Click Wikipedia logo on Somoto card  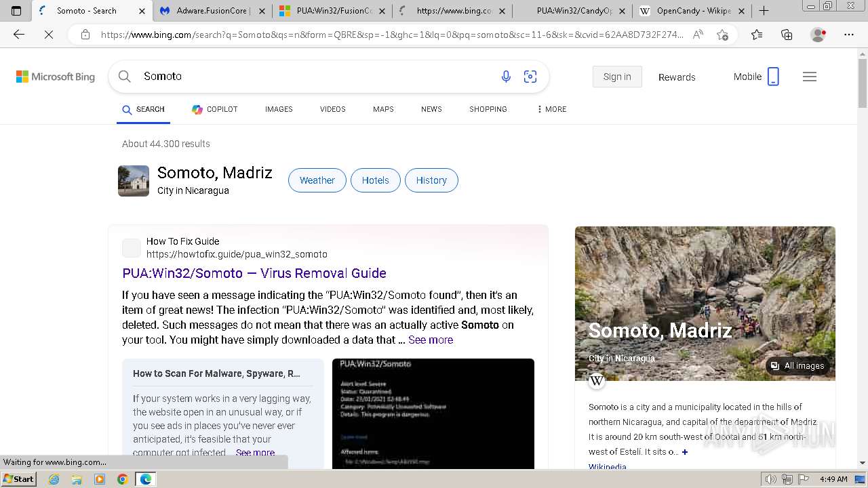tap(597, 381)
